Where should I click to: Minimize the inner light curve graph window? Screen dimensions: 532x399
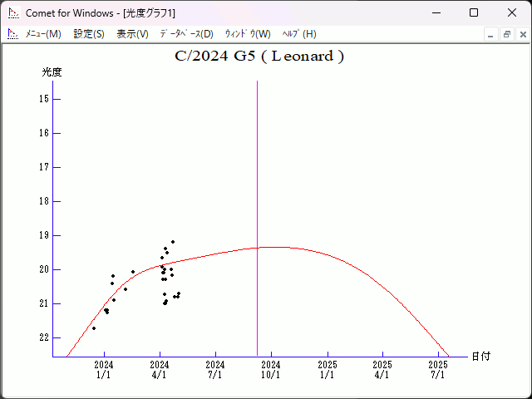click(x=491, y=34)
